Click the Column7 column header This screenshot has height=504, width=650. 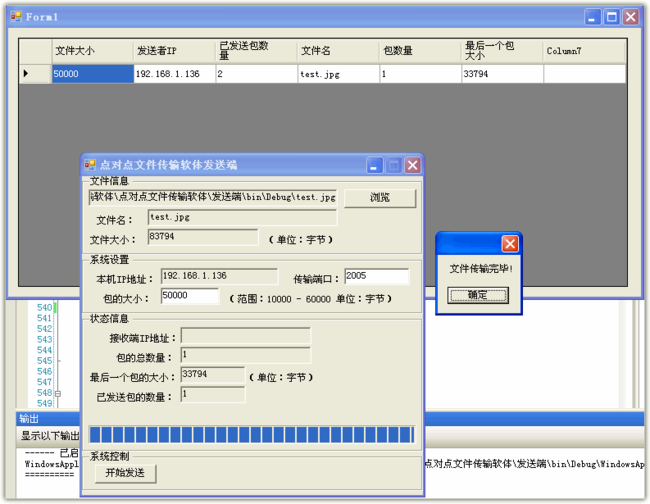tap(584, 51)
